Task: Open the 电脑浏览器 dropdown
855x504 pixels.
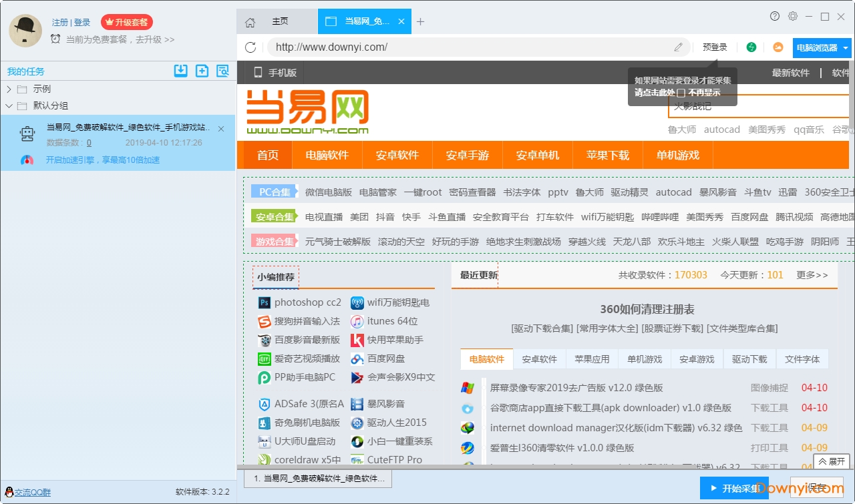Action: [821, 47]
